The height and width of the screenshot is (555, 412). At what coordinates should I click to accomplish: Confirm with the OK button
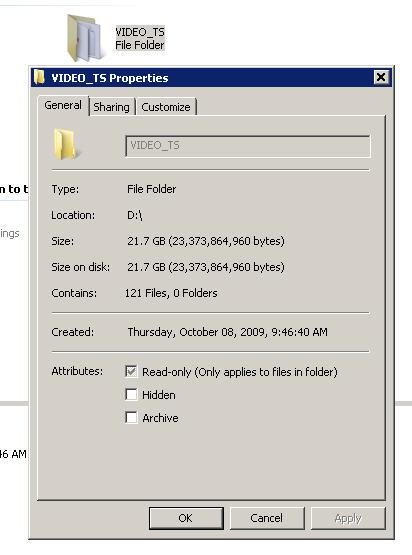[x=186, y=518]
